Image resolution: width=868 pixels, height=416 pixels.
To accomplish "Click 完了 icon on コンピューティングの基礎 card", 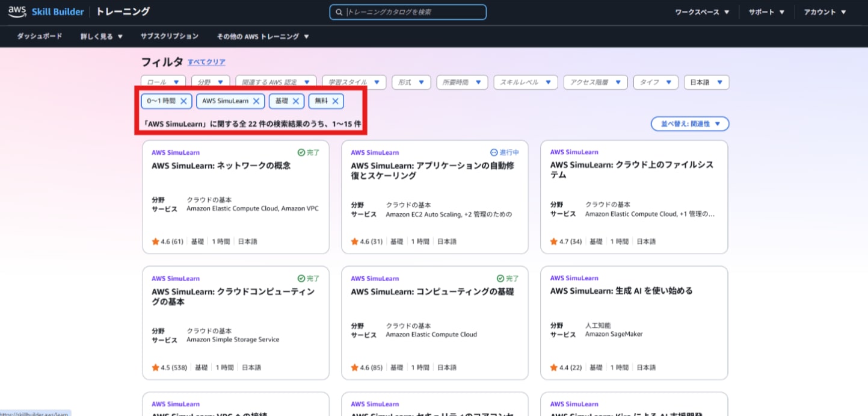I will [500, 278].
